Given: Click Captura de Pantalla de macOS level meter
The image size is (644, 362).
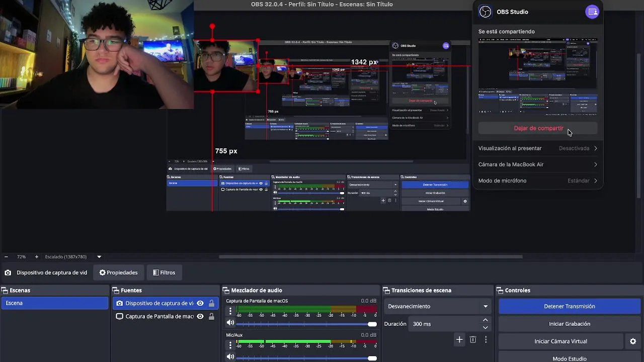Looking at the screenshot, I should (306, 309).
